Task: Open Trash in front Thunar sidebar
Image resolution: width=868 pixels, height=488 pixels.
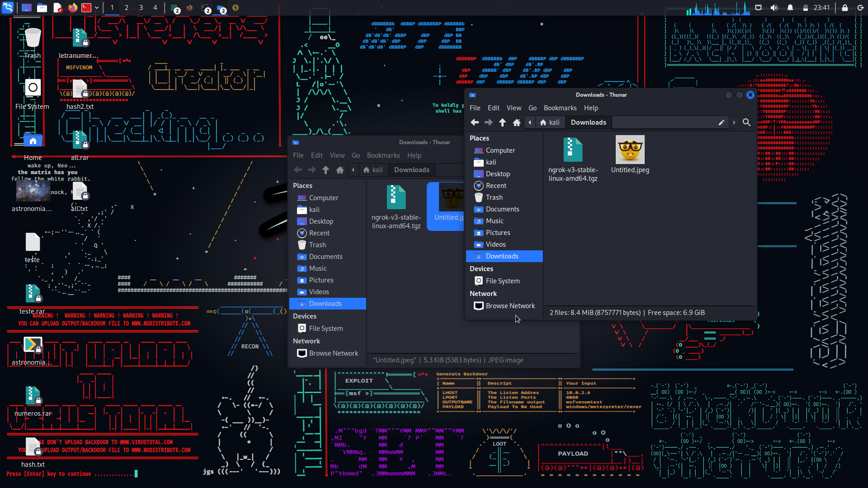Action: 504,197
